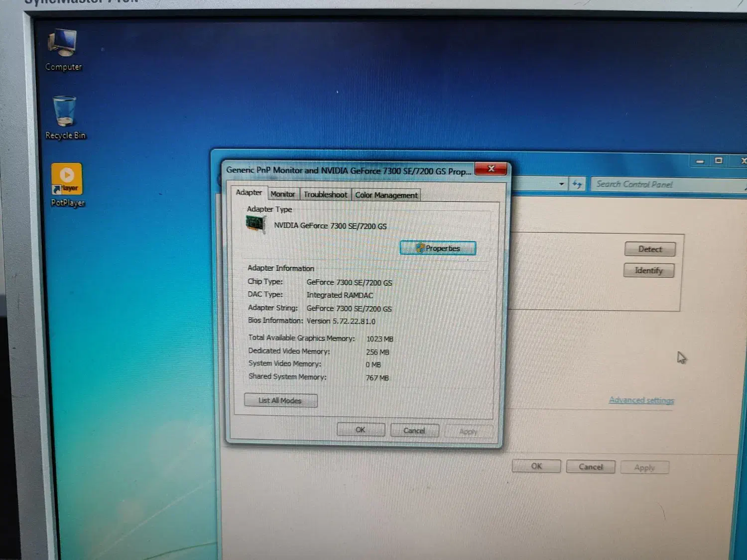Select the Bios value 'Version 5.72.22.81.0'

point(341,321)
